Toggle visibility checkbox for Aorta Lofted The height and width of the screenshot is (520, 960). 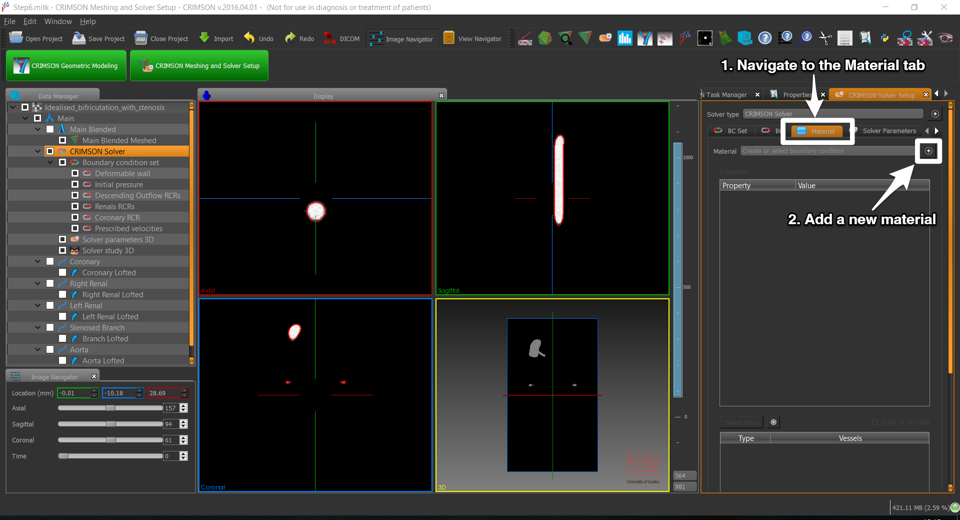(62, 360)
